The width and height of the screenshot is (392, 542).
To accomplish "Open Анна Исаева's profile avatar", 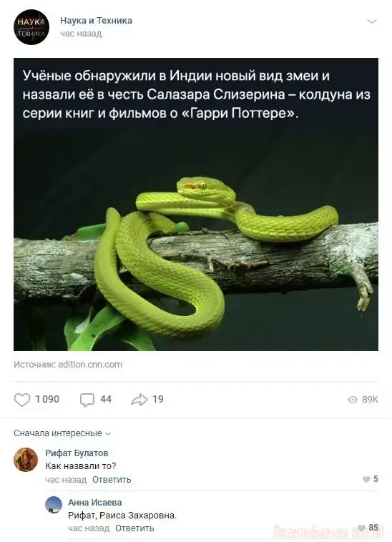I will (x=54, y=505).
